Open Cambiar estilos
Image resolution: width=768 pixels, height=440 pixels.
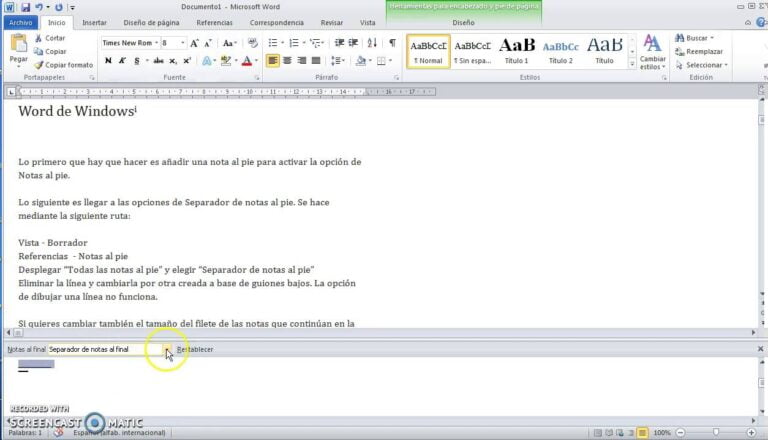click(652, 52)
